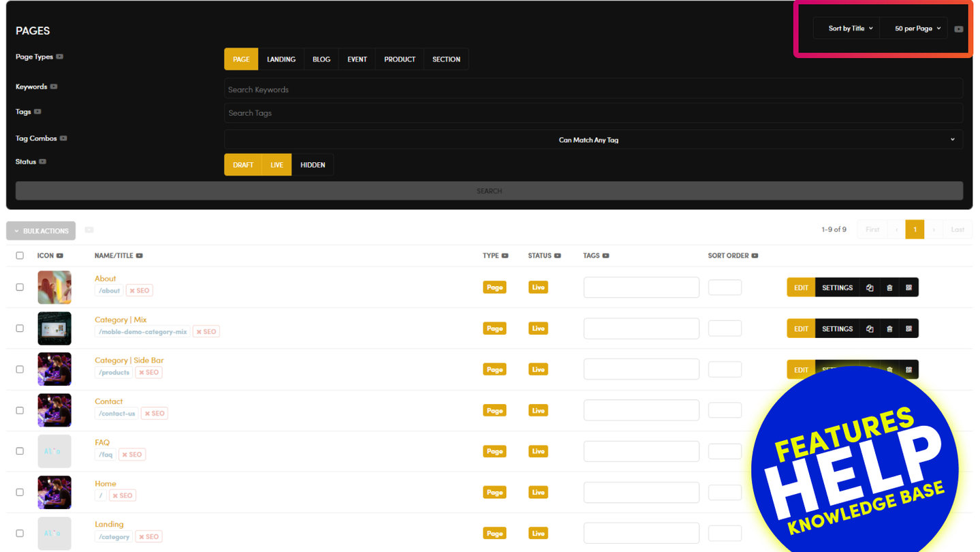Select the Contact page checkbox
Image resolution: width=980 pixels, height=552 pixels.
20,410
